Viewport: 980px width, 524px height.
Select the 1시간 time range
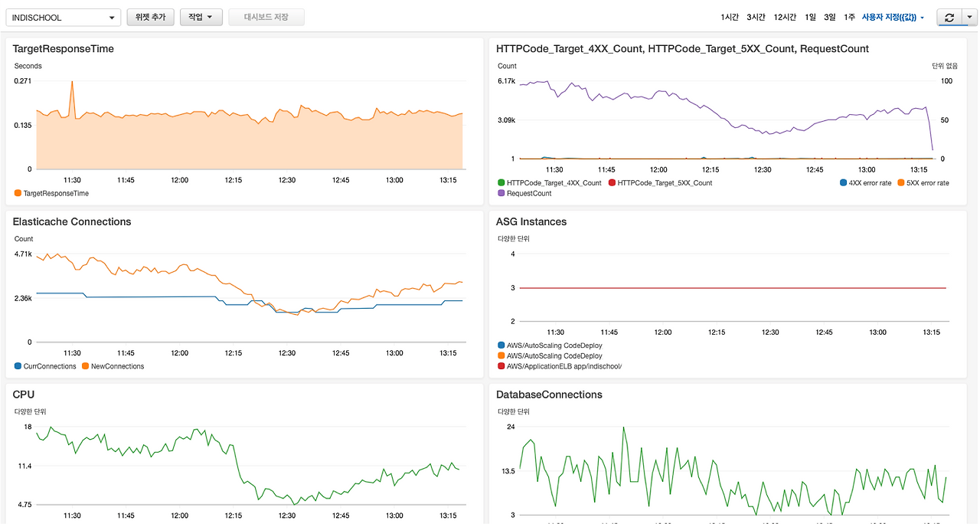730,18
